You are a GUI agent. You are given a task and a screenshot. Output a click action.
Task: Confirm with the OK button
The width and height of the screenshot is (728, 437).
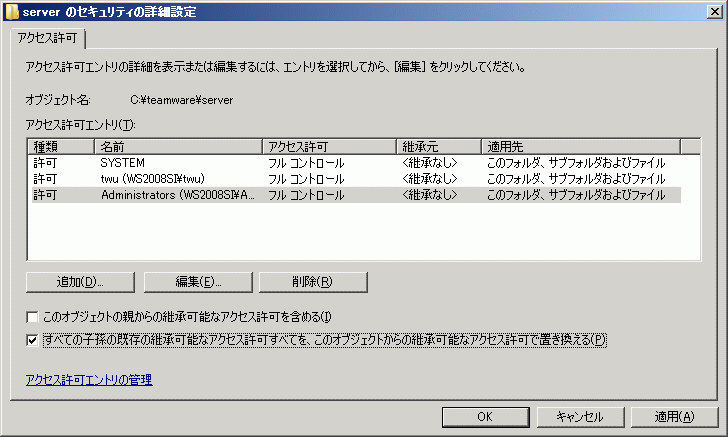tap(485, 417)
